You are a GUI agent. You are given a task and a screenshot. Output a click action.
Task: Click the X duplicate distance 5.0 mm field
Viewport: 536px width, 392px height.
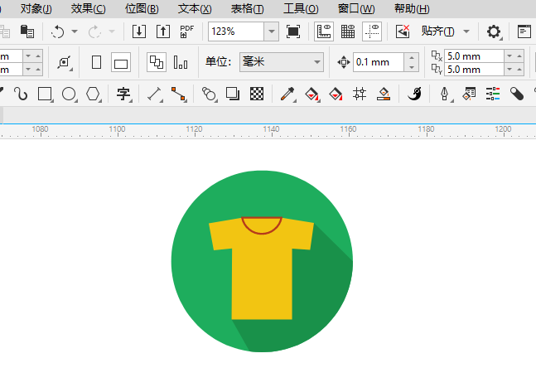coord(474,56)
